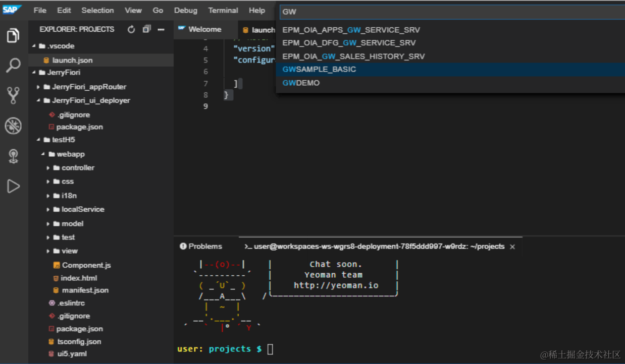This screenshot has width=625, height=364.
Task: Collapse the webapp folder
Action: click(x=70, y=154)
